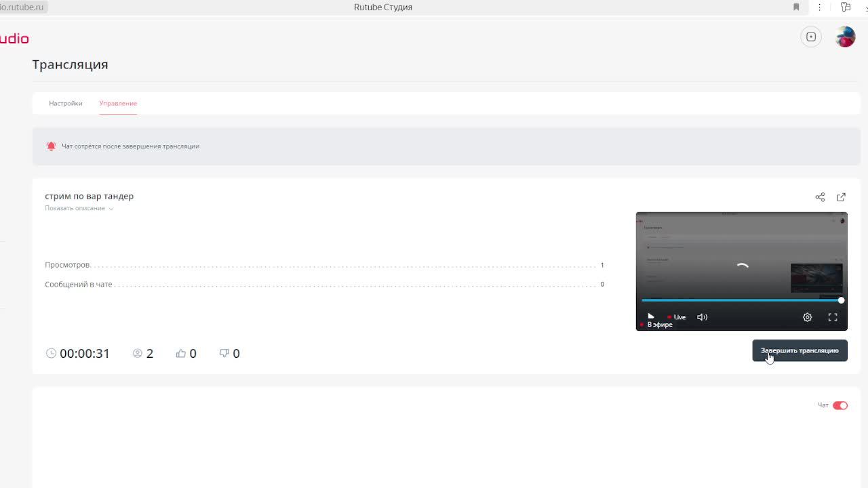The image size is (868, 488).
Task: Click the thumbs-down dislikes icon
Action: pyautogui.click(x=224, y=353)
